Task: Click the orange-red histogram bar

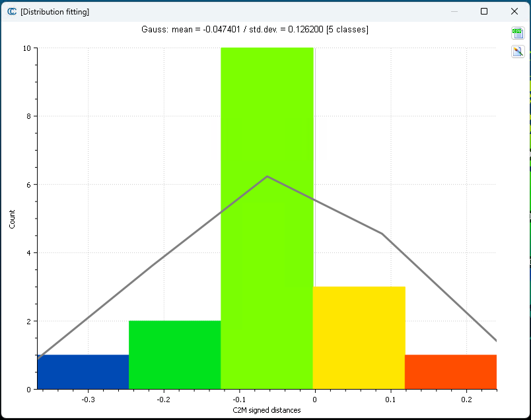Action: [x=450, y=372]
